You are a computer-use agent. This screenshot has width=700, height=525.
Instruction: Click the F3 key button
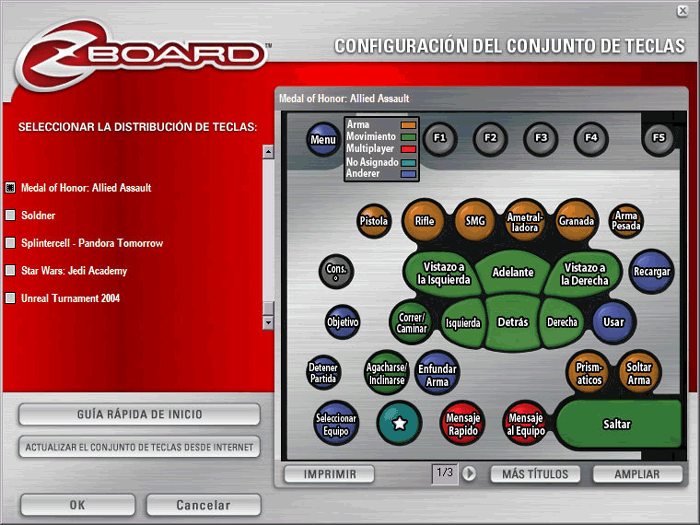click(541, 138)
